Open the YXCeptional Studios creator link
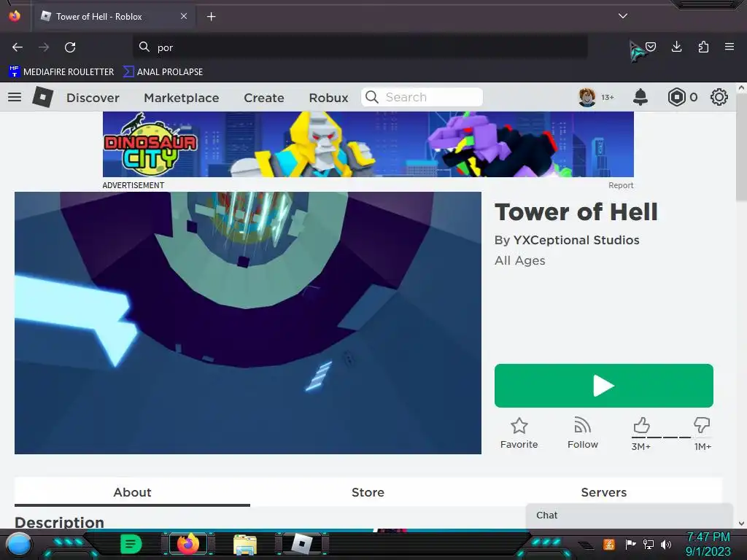The width and height of the screenshot is (747, 560). click(x=576, y=240)
